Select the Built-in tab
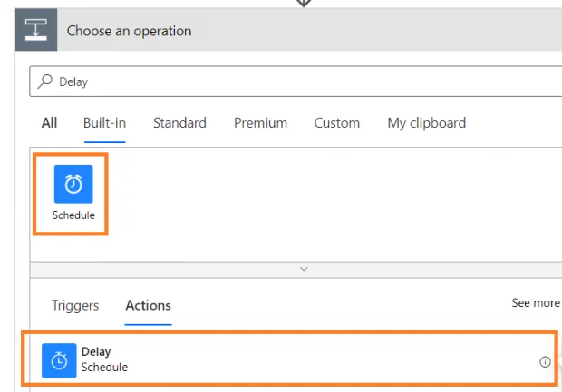This screenshot has width=562, height=392. [104, 123]
